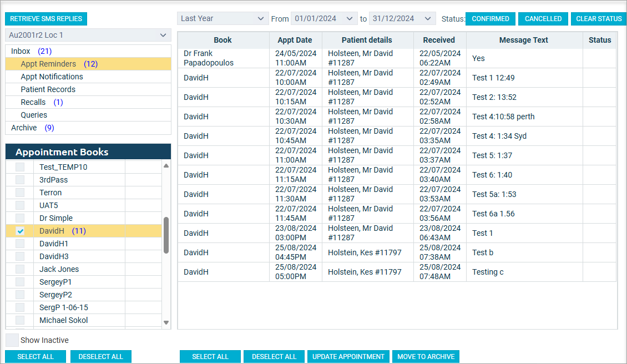Click the Clear Status button
627x364 pixels.
[599, 19]
